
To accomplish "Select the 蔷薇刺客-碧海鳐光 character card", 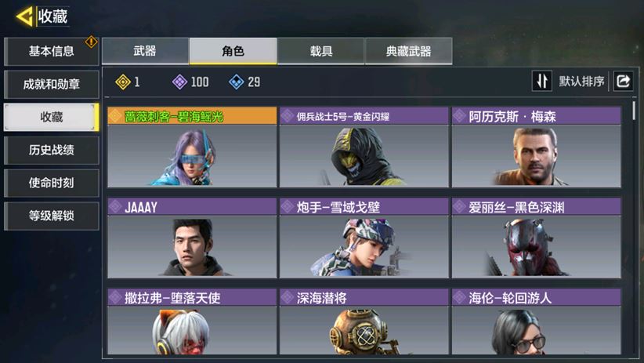I will coord(192,147).
